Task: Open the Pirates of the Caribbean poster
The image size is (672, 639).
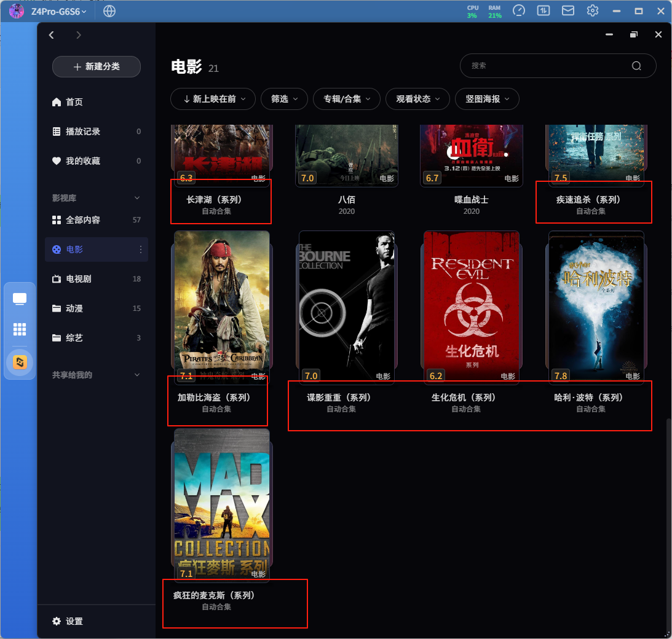Action: pyautogui.click(x=221, y=306)
